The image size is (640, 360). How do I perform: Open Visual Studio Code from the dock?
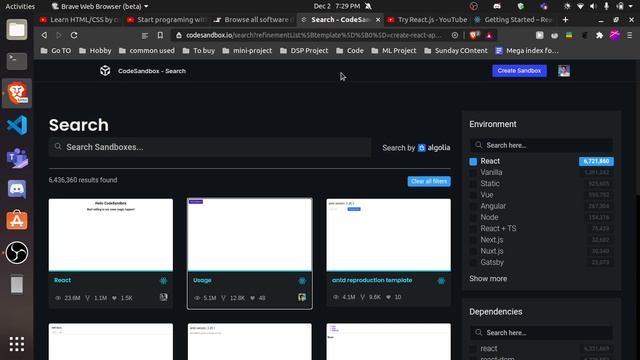tap(17, 125)
